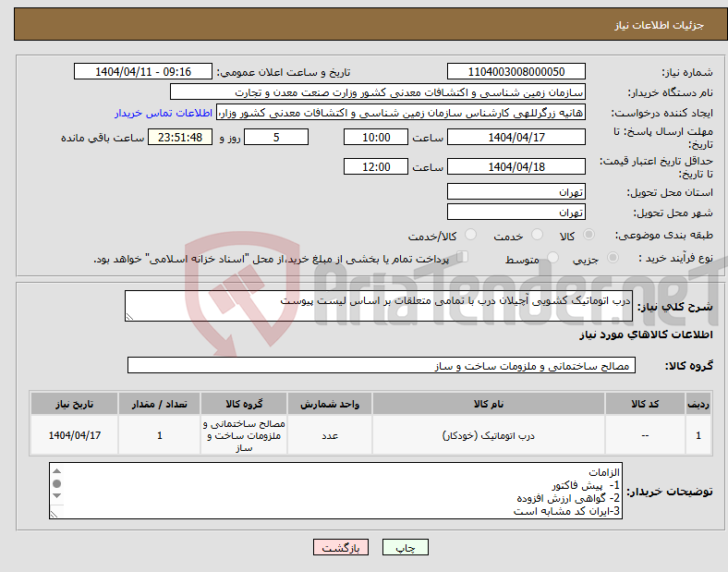This screenshot has width=728, height=572.
Task: Click the delivery city تهران field
Action: coord(516,213)
